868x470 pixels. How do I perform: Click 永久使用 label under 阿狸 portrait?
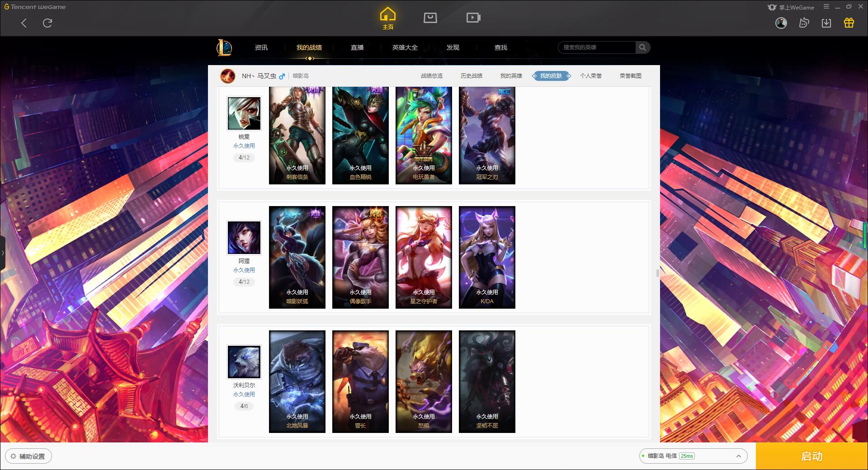(x=244, y=270)
